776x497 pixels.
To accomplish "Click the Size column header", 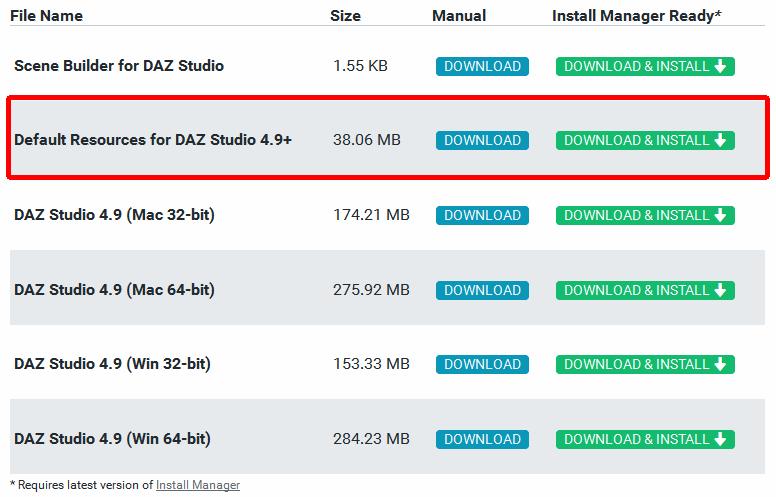I will pos(345,16).
